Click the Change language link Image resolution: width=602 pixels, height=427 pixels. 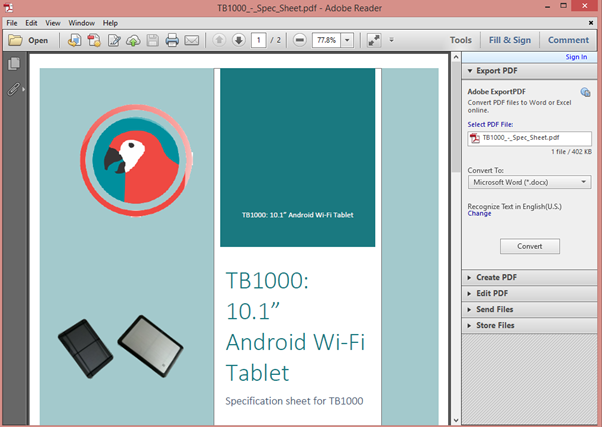[479, 213]
